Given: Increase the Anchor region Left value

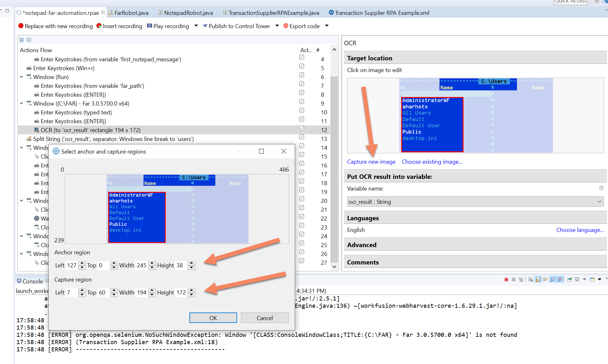Looking at the screenshot, I should [x=82, y=263].
